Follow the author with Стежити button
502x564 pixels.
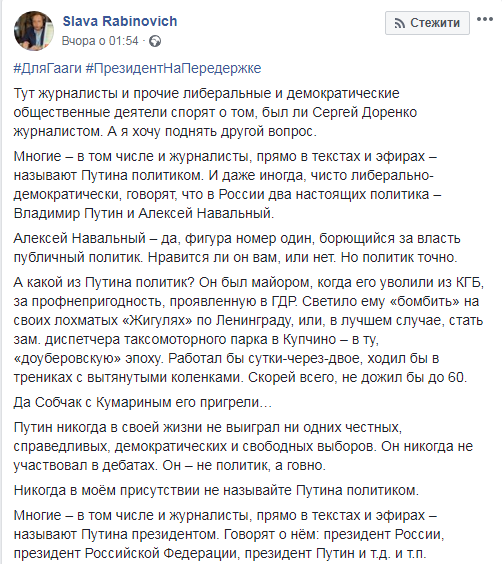point(427,23)
